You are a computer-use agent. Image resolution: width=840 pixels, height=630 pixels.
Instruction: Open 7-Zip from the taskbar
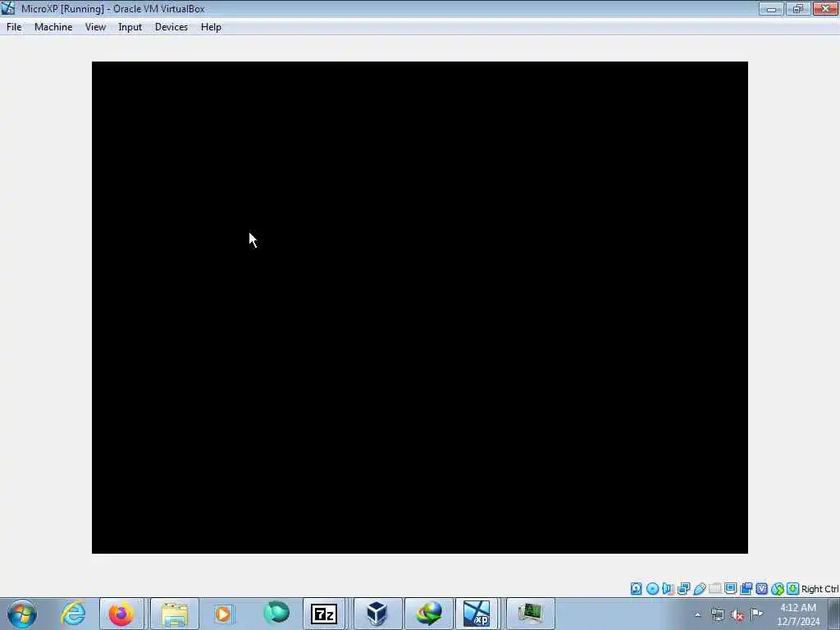click(324, 614)
